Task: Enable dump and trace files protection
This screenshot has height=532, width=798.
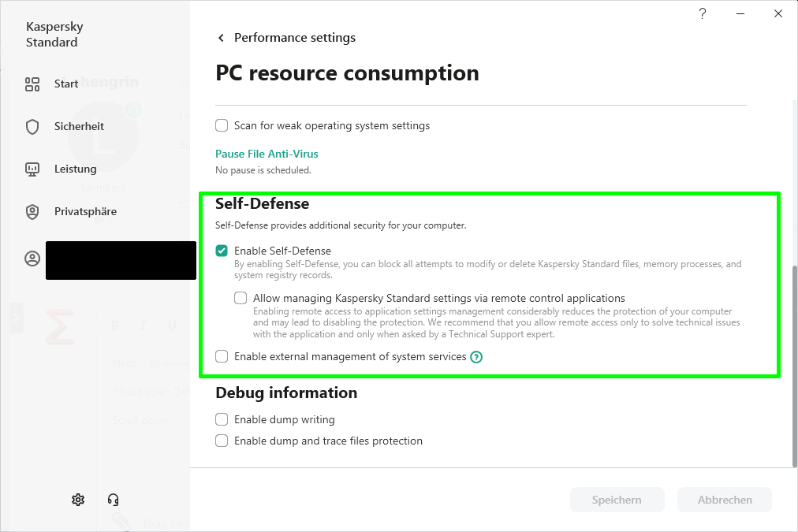Action: pyautogui.click(x=222, y=441)
